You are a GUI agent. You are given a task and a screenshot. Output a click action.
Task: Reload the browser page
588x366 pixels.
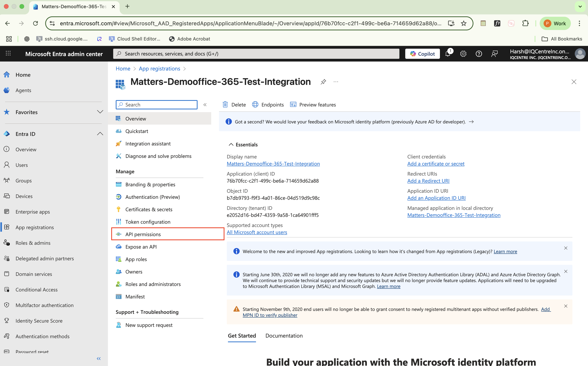pos(35,23)
